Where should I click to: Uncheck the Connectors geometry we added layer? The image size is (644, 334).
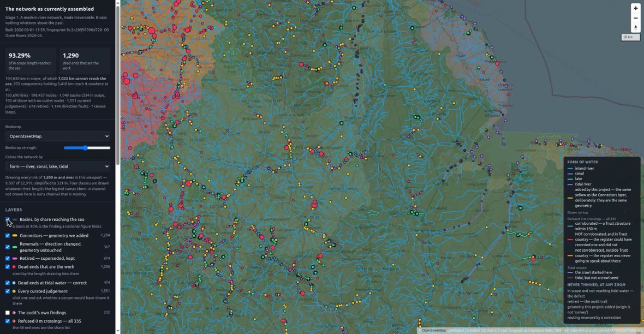(8, 236)
